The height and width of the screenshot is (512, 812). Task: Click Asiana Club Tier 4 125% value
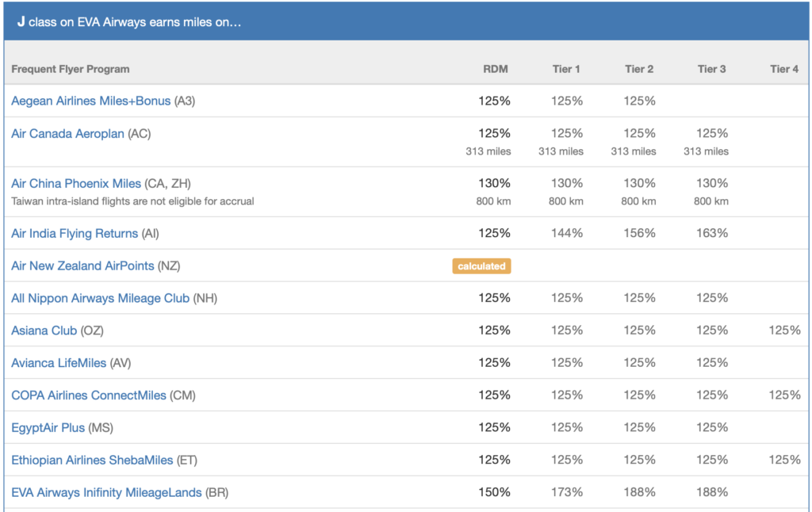[784, 331]
